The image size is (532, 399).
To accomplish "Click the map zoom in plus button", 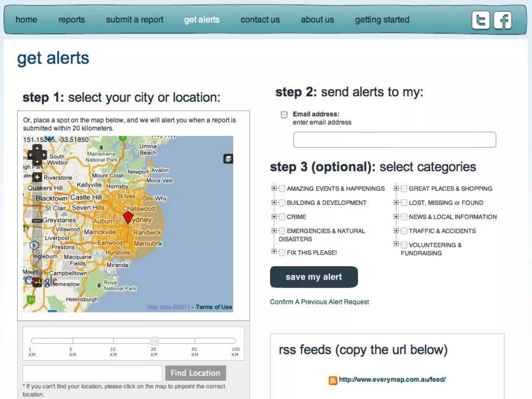I will (x=37, y=177).
